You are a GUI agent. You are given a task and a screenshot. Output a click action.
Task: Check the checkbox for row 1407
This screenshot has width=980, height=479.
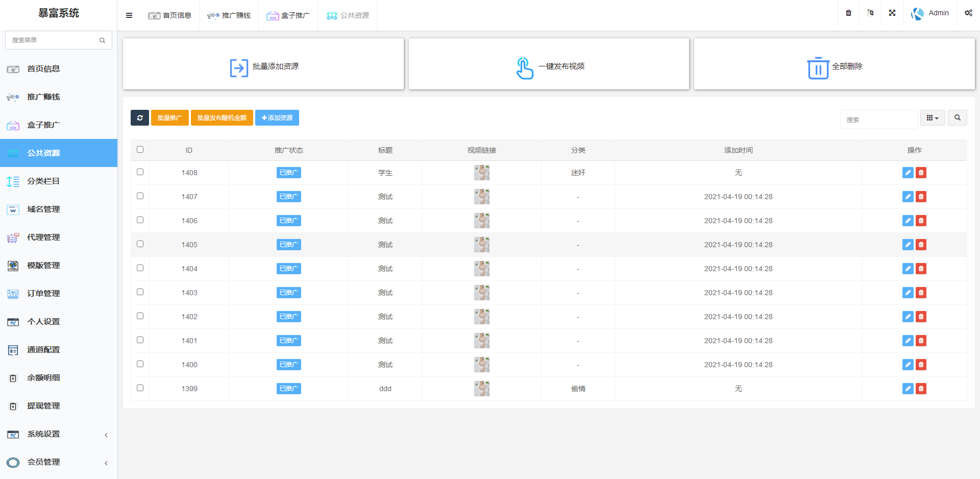coord(140,196)
